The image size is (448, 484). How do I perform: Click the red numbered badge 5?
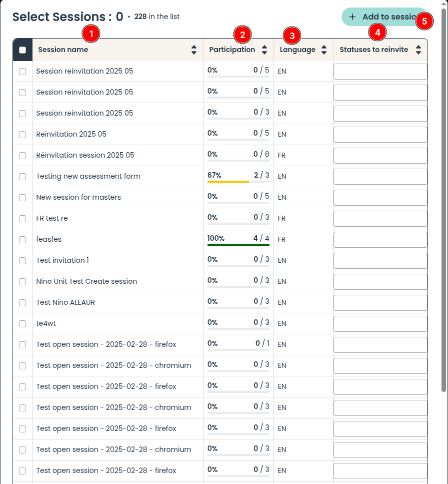coord(424,22)
